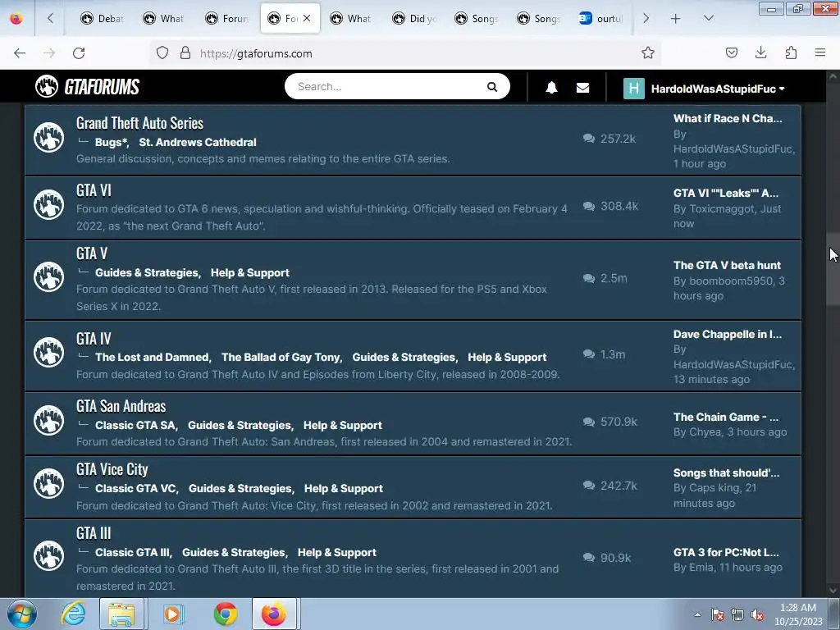Screen dimensions: 840x630
Task: Open the list all tabs dropdown
Action: [x=708, y=18]
